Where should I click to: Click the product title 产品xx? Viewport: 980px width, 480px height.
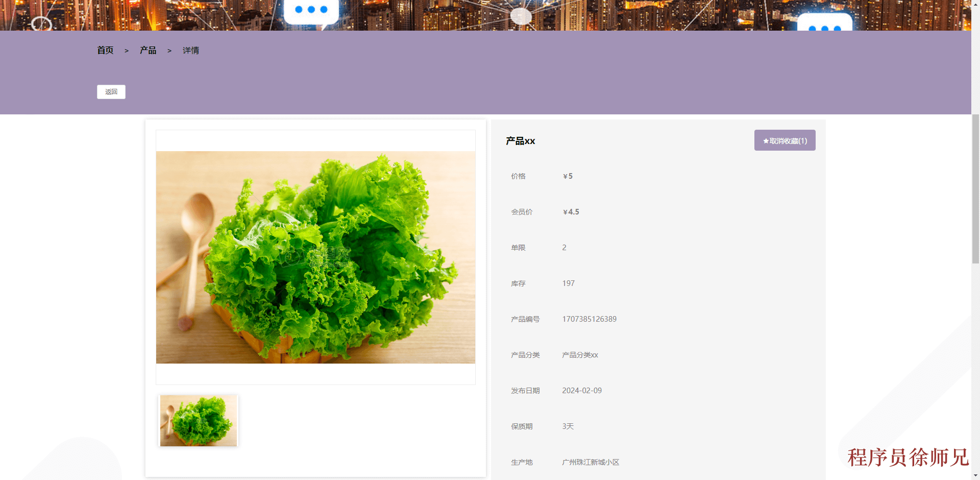coord(520,141)
